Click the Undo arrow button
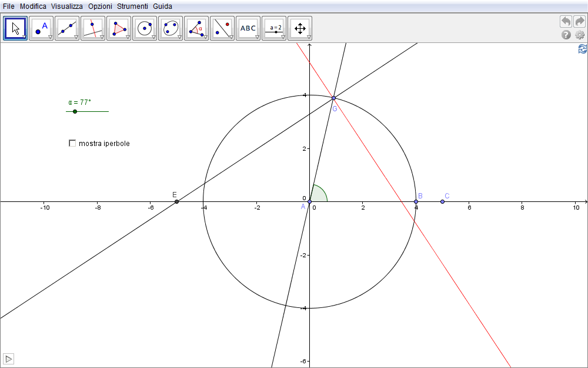Viewport: 588px width, 368px height. pyautogui.click(x=566, y=21)
